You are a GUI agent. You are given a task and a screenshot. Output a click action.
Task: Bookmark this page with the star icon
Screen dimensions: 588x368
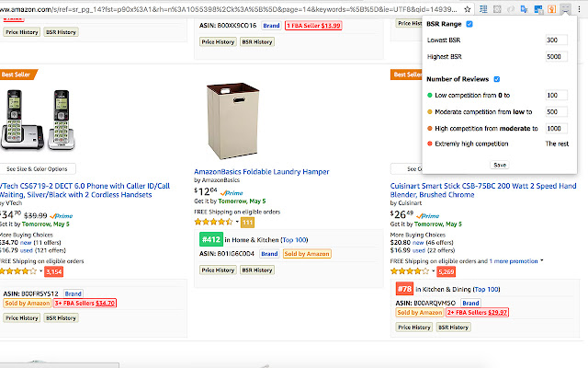pyautogui.click(x=469, y=6)
